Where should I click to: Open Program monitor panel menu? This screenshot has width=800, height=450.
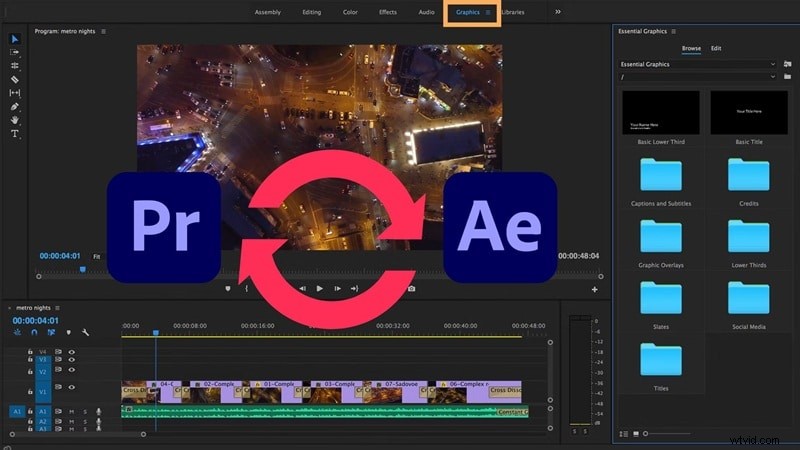pyautogui.click(x=104, y=32)
